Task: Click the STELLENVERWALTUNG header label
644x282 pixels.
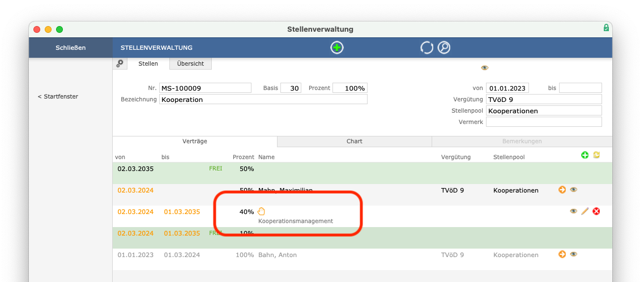Action: coord(156,48)
